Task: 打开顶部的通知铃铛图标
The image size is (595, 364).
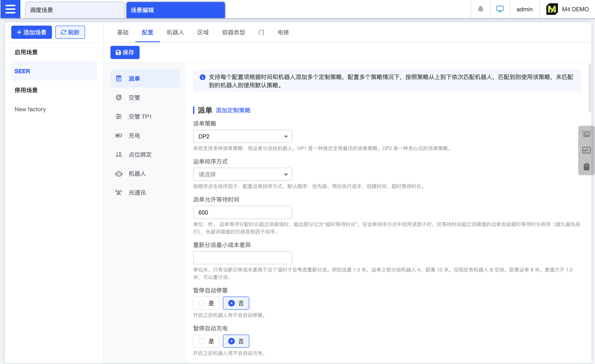Action: tap(480, 9)
